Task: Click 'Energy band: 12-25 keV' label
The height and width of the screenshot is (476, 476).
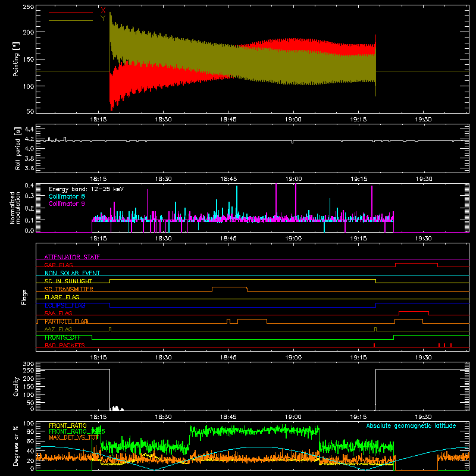Action: 86,189
